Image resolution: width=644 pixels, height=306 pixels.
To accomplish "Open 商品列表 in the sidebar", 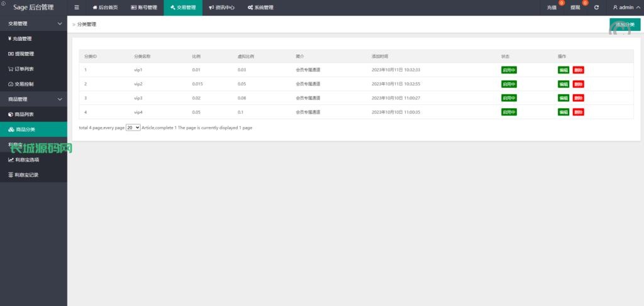I will 24,114.
